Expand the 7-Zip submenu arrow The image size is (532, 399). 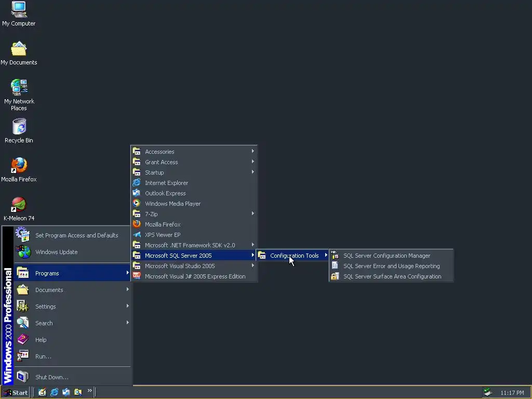point(253,214)
